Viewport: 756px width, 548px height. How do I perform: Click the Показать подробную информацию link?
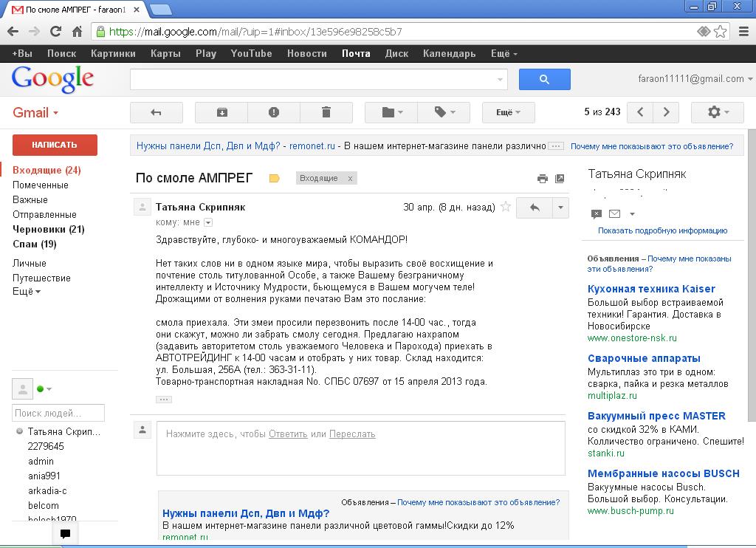coord(662,230)
